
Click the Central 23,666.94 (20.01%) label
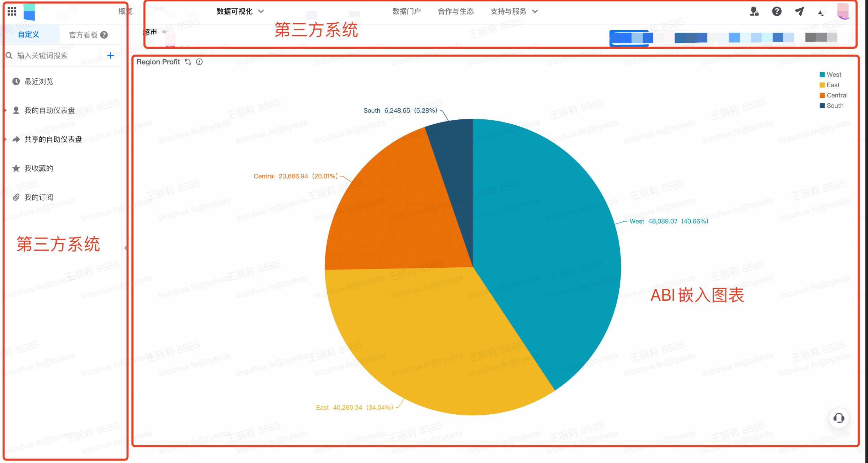(296, 176)
